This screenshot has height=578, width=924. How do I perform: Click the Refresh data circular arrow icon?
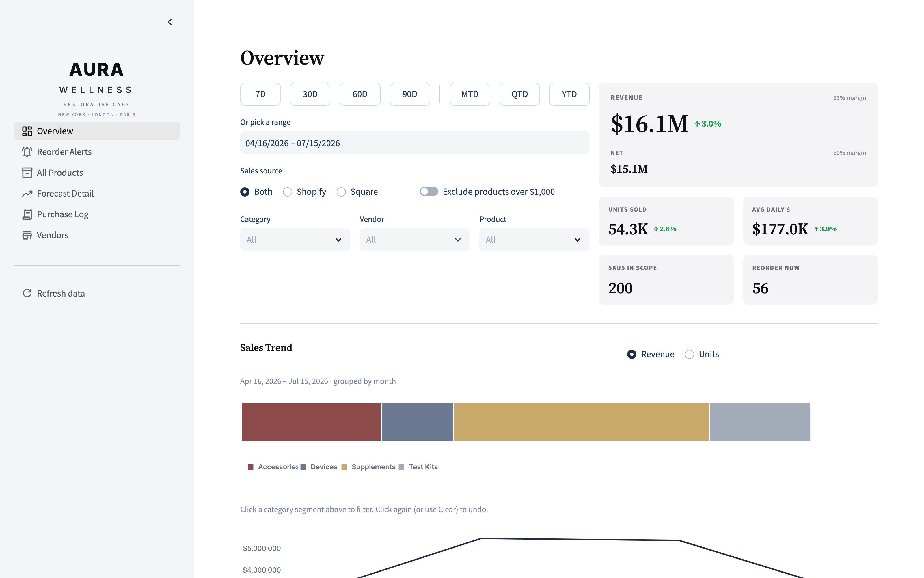coord(27,293)
